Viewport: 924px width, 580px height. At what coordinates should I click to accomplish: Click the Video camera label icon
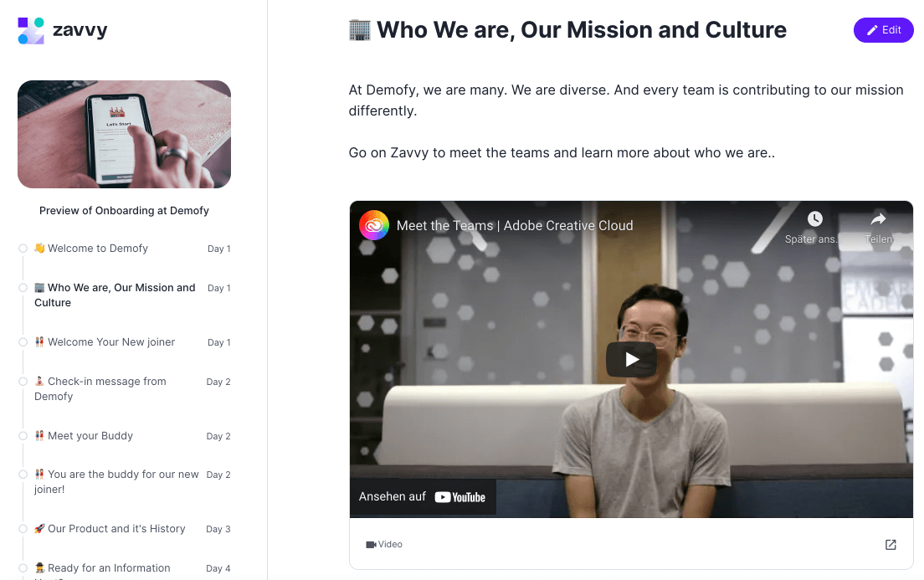pyautogui.click(x=371, y=545)
